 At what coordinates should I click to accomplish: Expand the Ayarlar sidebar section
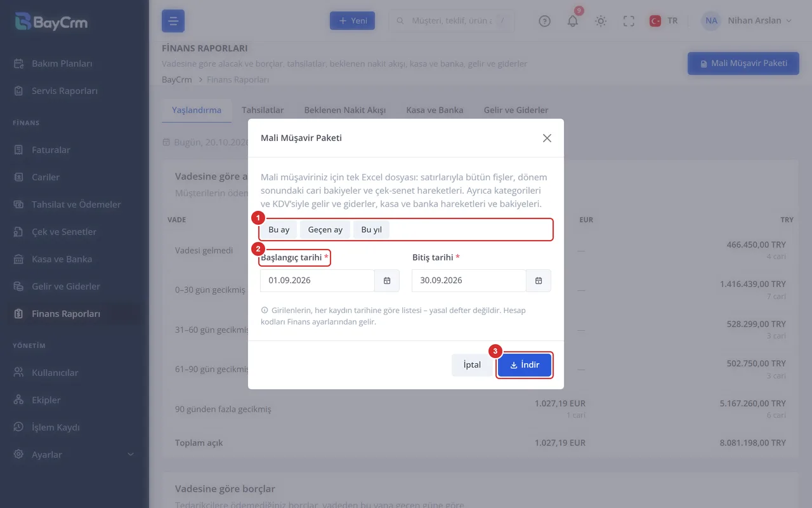[x=74, y=455]
